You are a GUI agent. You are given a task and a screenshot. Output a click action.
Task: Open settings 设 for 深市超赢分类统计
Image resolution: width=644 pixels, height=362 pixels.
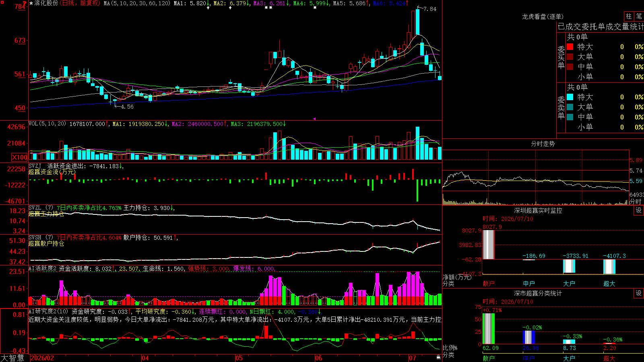(x=639, y=293)
